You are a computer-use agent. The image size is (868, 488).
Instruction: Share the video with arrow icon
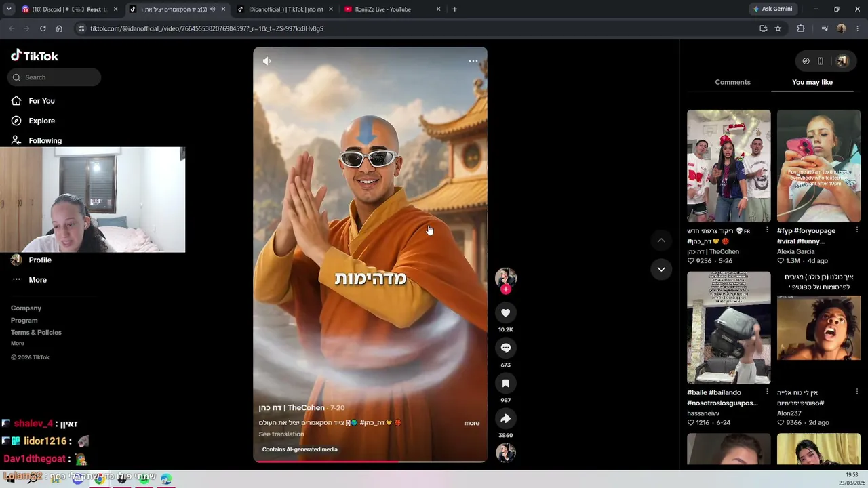(506, 418)
